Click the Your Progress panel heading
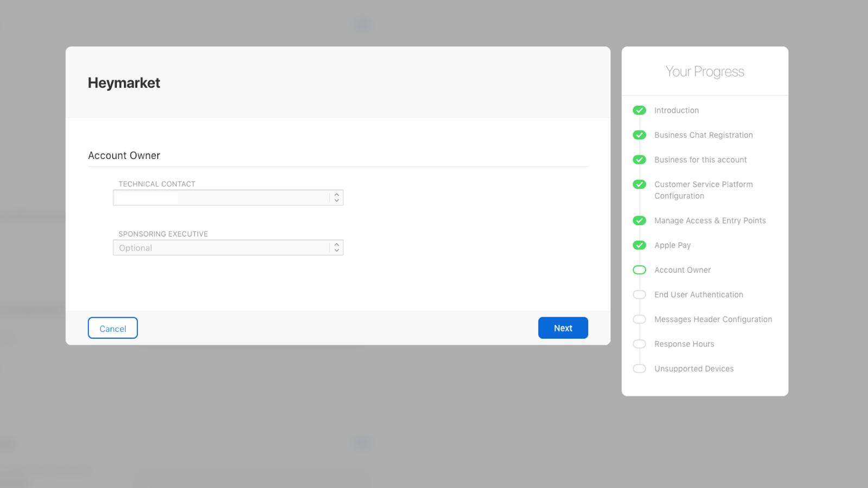Image resolution: width=868 pixels, height=488 pixels. pos(705,72)
